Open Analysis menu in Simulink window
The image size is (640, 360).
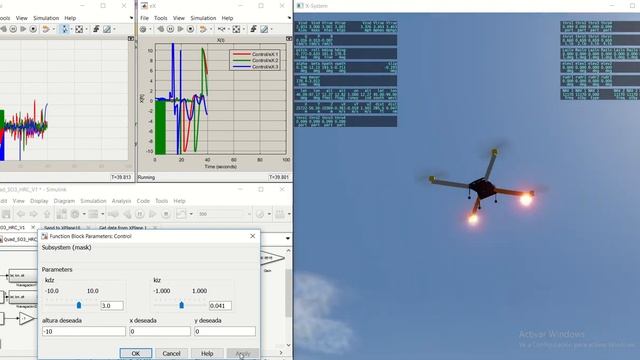(121, 201)
